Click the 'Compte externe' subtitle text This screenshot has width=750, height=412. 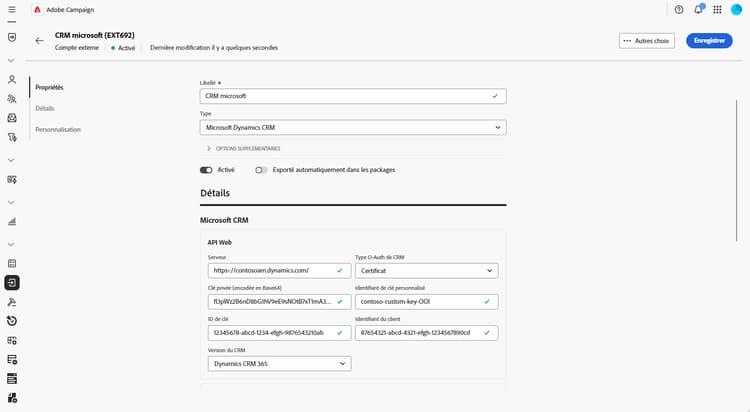tap(77, 47)
